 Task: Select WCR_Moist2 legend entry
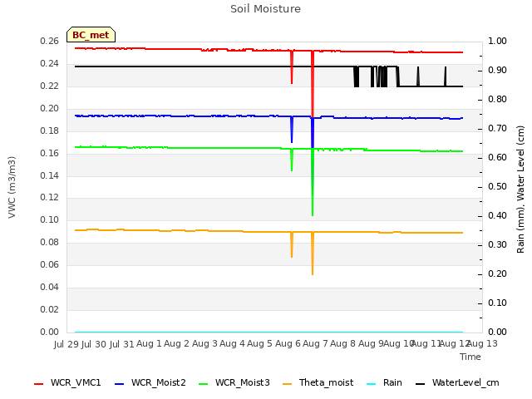(x=150, y=382)
